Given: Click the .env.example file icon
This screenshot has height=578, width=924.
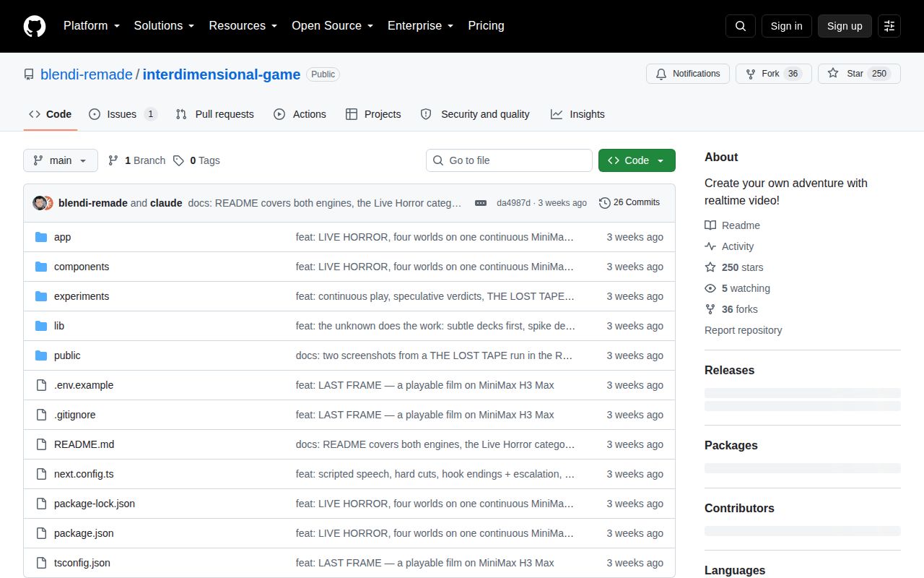Looking at the screenshot, I should (41, 385).
